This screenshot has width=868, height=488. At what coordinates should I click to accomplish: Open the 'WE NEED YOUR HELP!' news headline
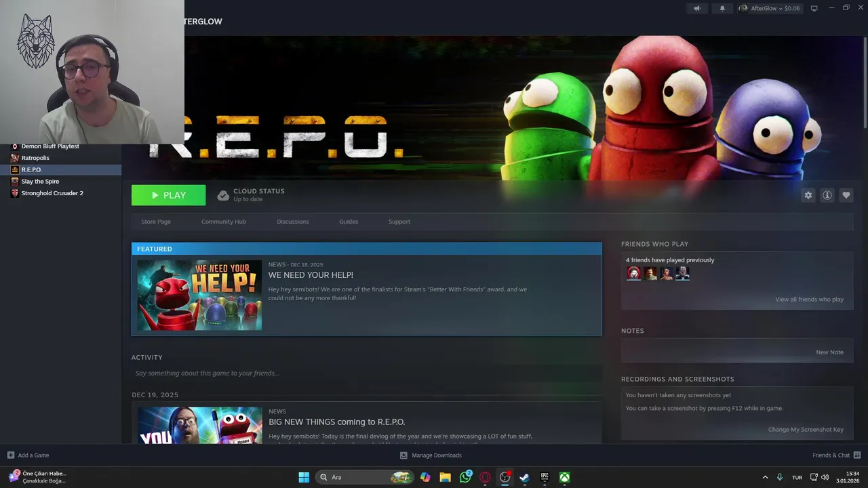point(311,275)
